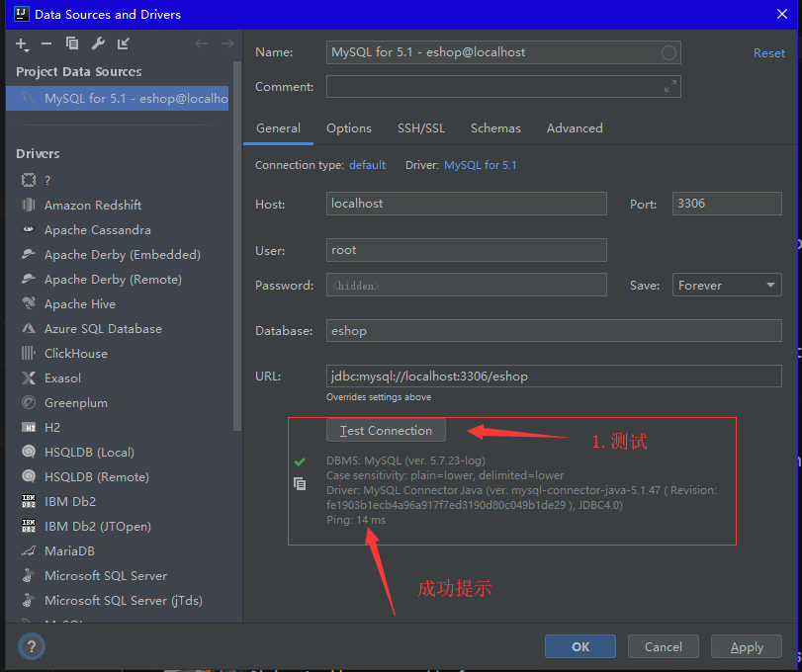The image size is (802, 672).
Task: Open the Connection type default dropdown link
Action: click(x=367, y=165)
